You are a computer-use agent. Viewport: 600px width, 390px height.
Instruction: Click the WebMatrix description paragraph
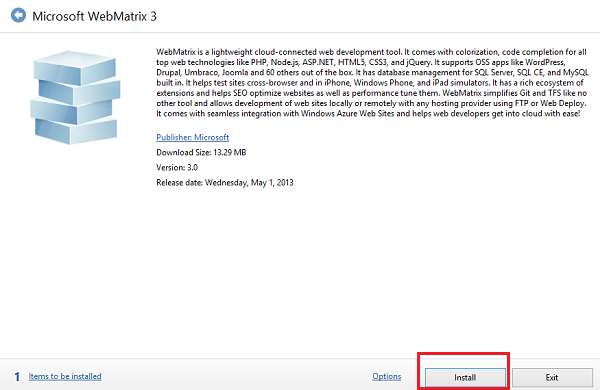(372, 83)
